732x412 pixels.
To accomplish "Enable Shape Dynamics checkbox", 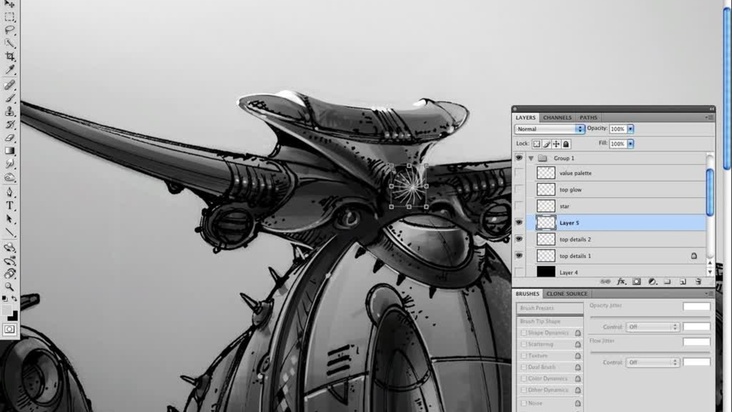I will click(x=523, y=333).
